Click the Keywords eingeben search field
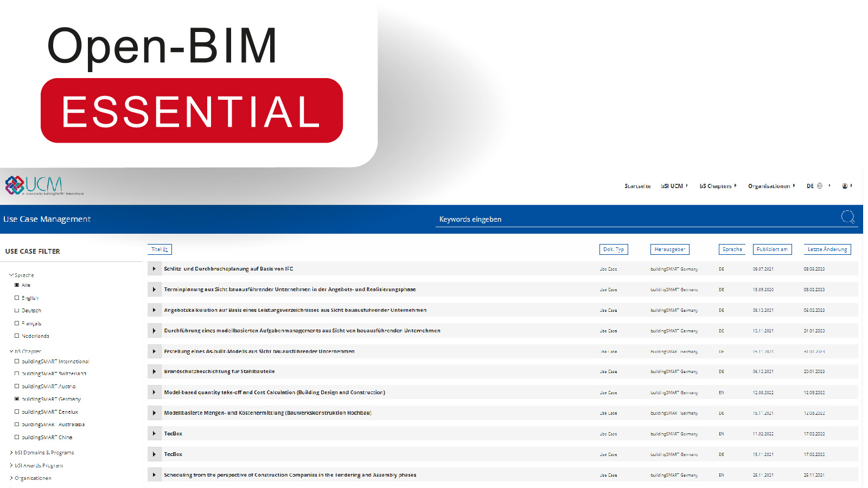 pos(635,220)
